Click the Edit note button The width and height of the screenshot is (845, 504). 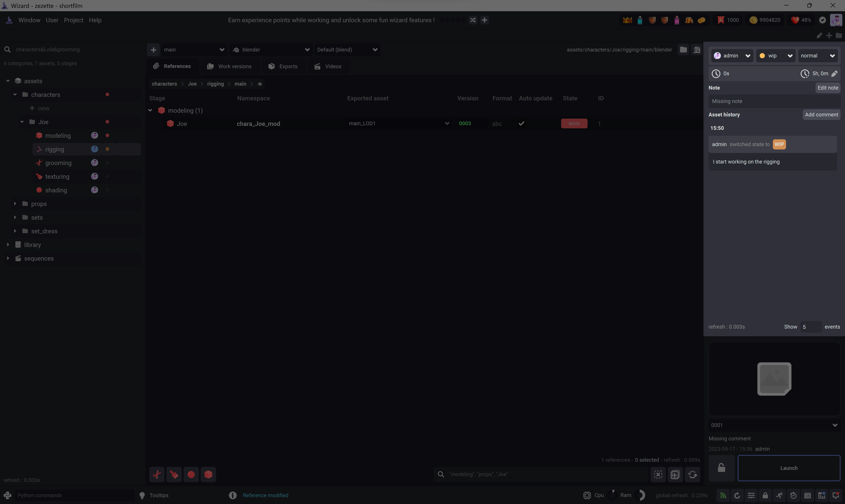[x=828, y=88]
